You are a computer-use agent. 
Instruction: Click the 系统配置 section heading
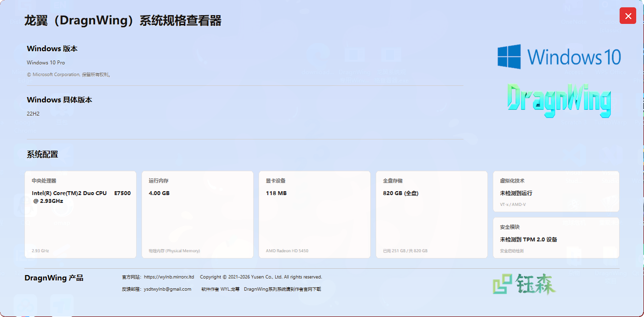coord(42,155)
